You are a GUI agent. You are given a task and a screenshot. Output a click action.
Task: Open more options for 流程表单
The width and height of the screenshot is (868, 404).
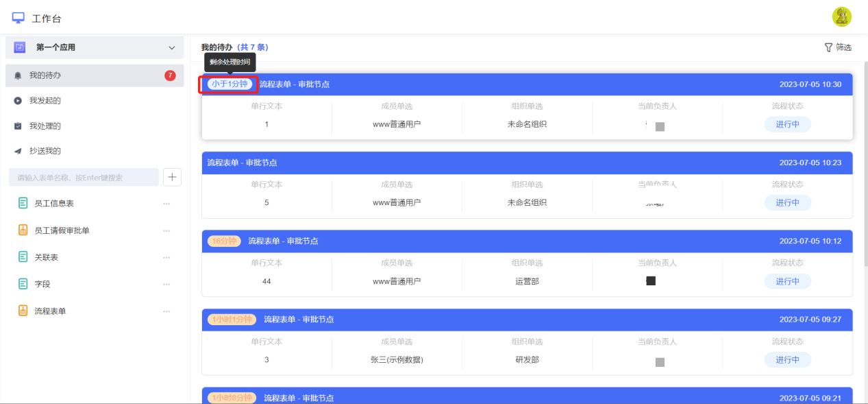[166, 311]
